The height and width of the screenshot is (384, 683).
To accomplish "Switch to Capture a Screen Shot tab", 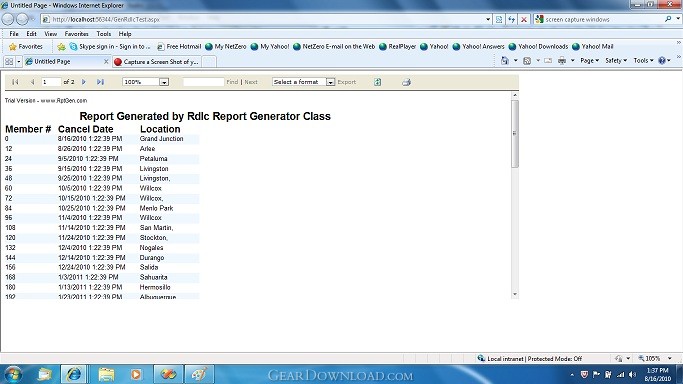I will (x=157, y=62).
